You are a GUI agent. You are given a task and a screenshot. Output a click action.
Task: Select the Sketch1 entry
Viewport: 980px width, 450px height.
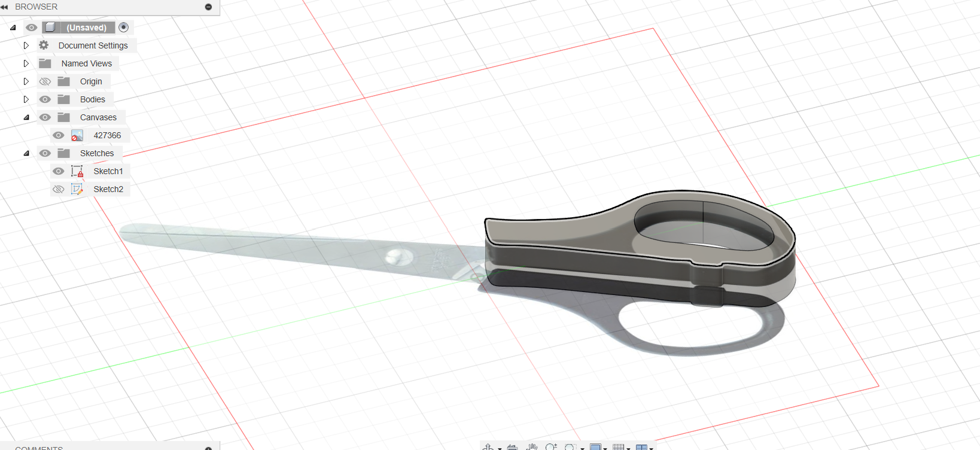point(108,171)
